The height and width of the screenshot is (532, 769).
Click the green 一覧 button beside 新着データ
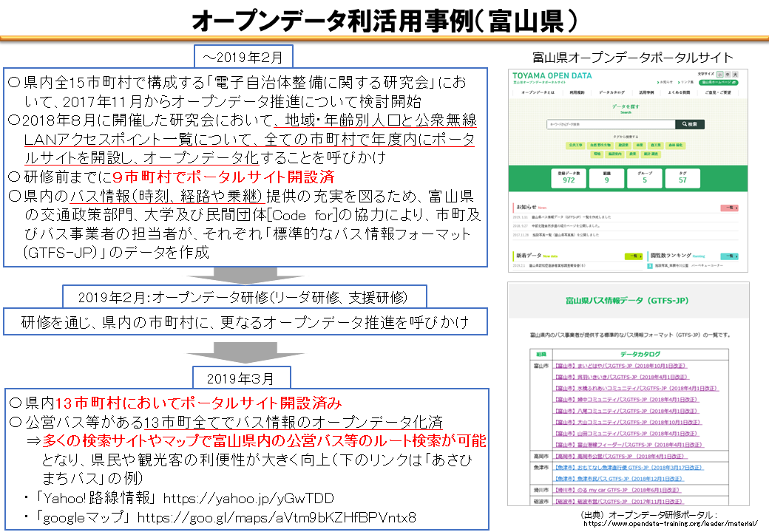point(634,256)
